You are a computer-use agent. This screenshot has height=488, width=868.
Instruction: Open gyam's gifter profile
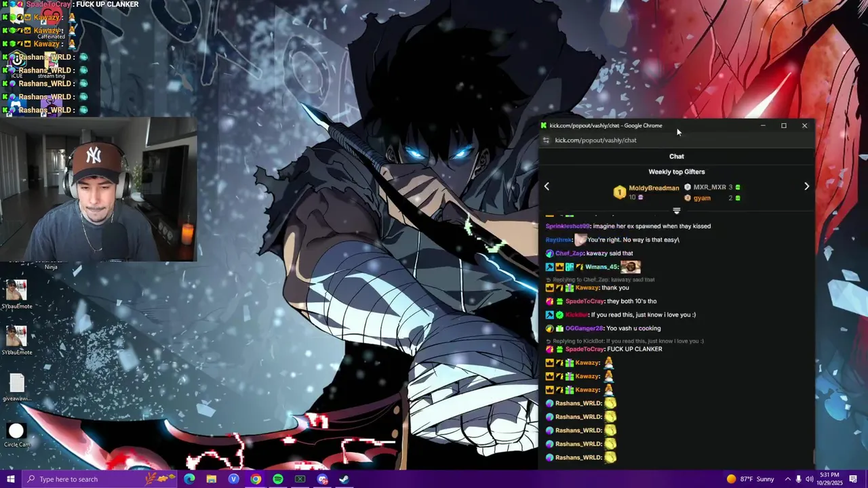pos(702,198)
